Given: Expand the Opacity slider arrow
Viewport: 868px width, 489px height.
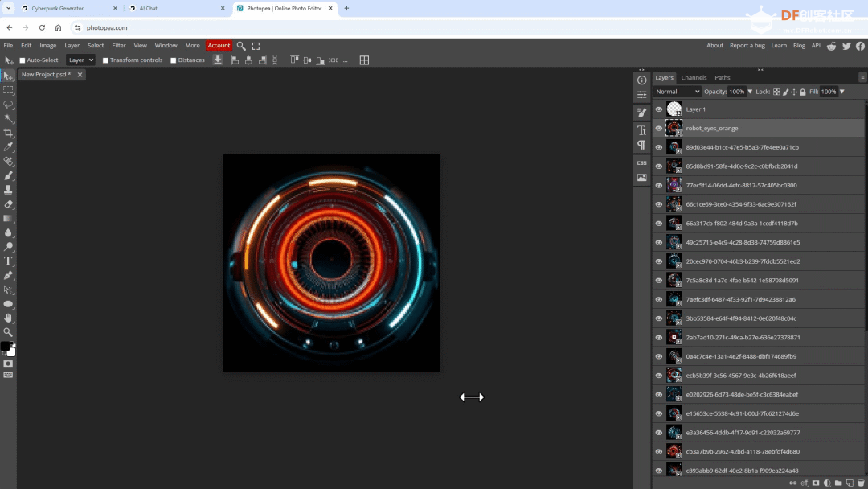Looking at the screenshot, I should (750, 92).
